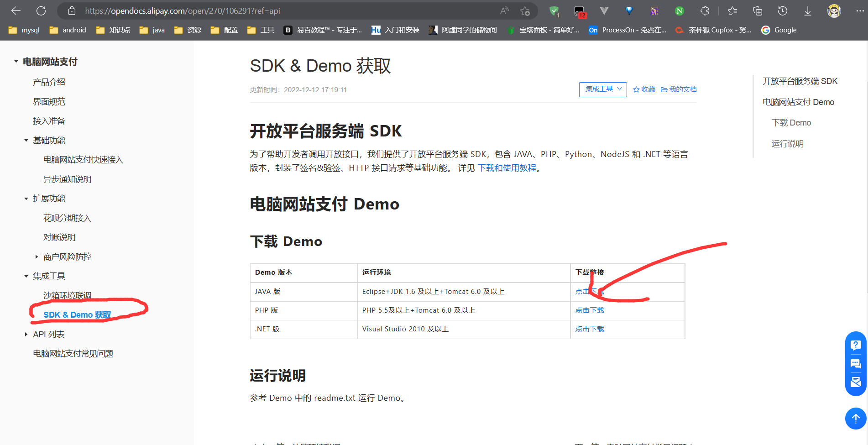
Task: Open 沙箱环境联调 in the sidebar
Action: 67,295
